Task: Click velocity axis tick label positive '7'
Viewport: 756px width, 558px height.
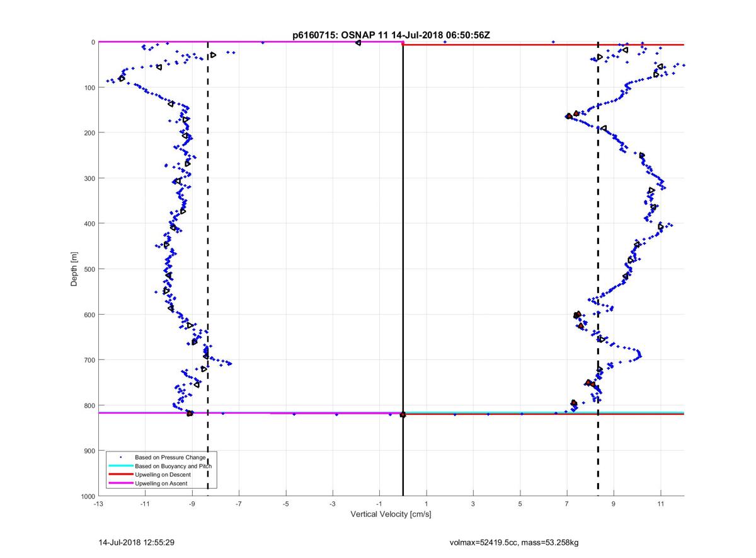Action: coord(567,504)
